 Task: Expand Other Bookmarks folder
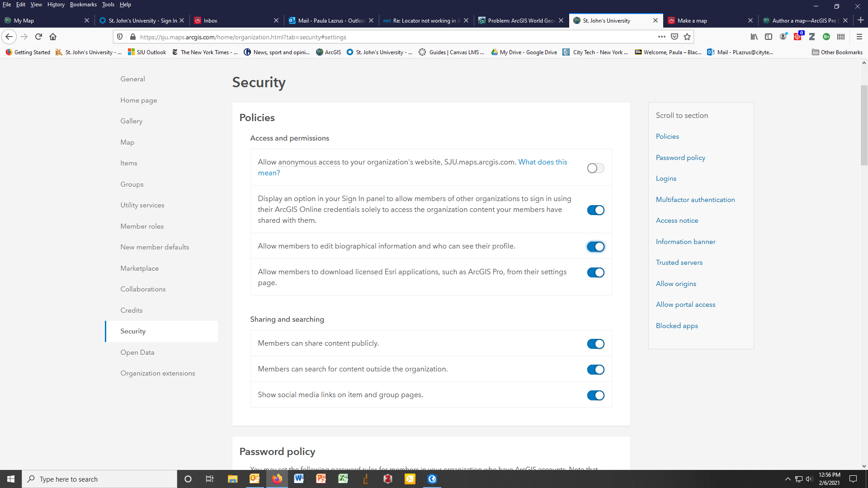coord(837,52)
